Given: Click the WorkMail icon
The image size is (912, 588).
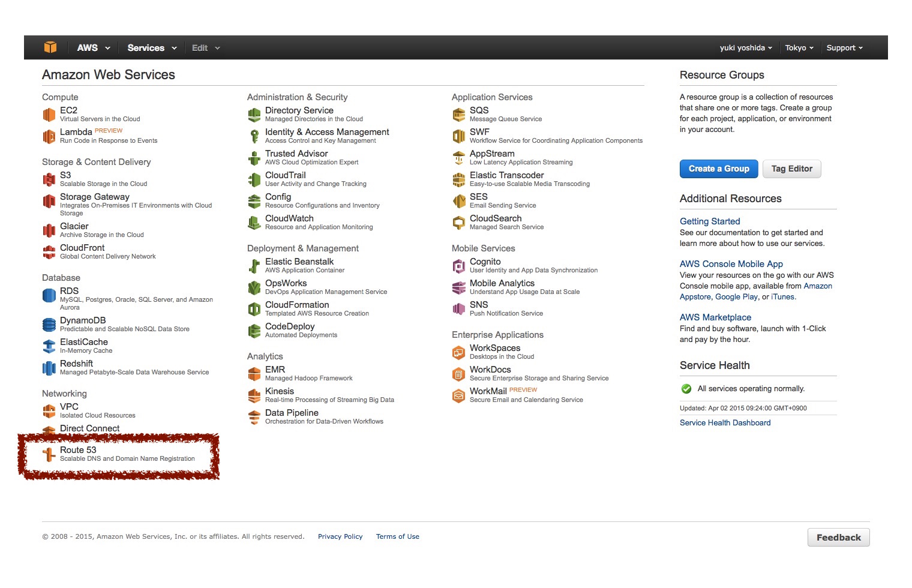Looking at the screenshot, I should tap(459, 395).
